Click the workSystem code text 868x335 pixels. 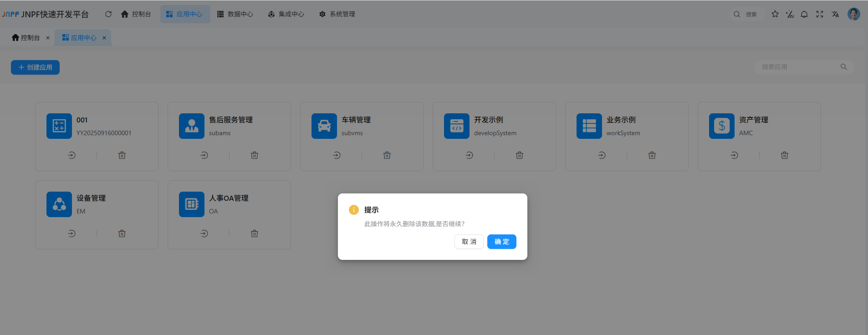(x=623, y=133)
